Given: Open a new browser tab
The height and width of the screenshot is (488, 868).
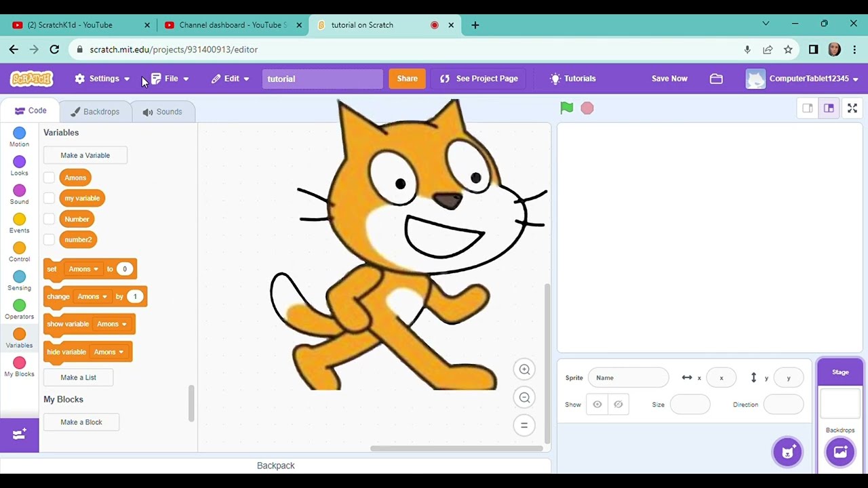Looking at the screenshot, I should coord(475,25).
